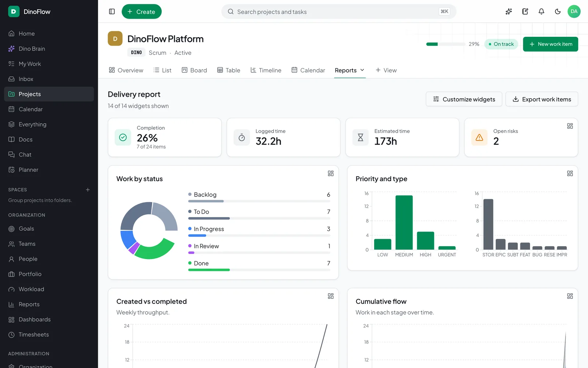Screen dimensions: 588x368
Task: Click New work item button
Action: (x=550, y=44)
